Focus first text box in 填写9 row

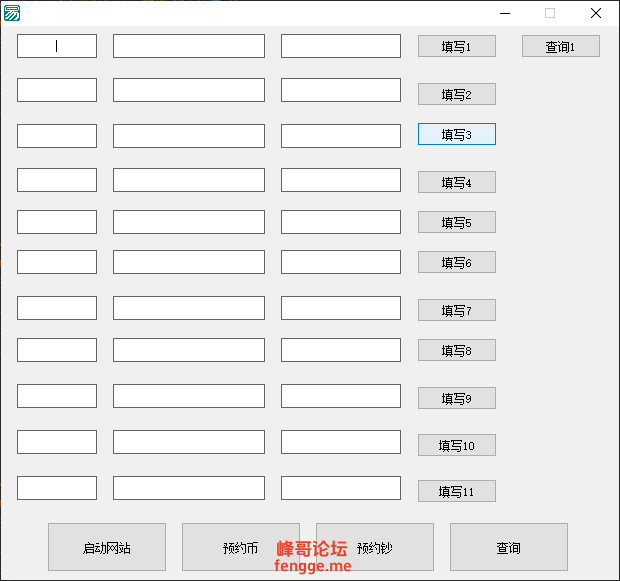[57, 396]
